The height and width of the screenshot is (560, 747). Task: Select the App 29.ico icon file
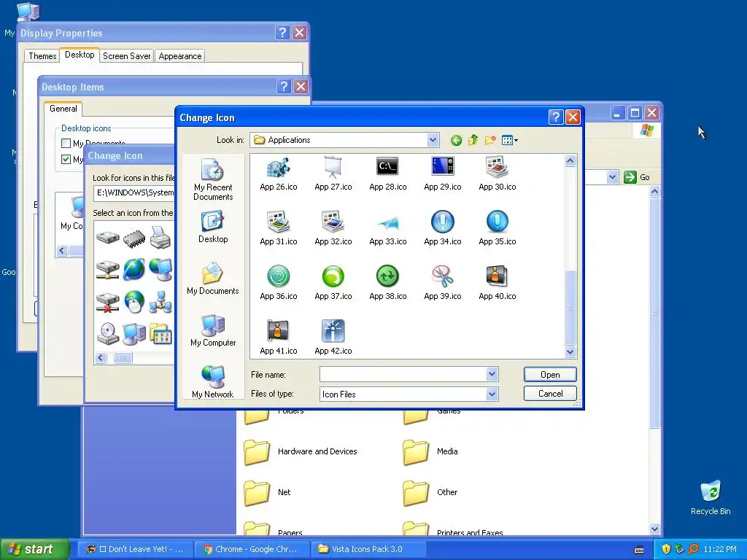[x=443, y=174]
